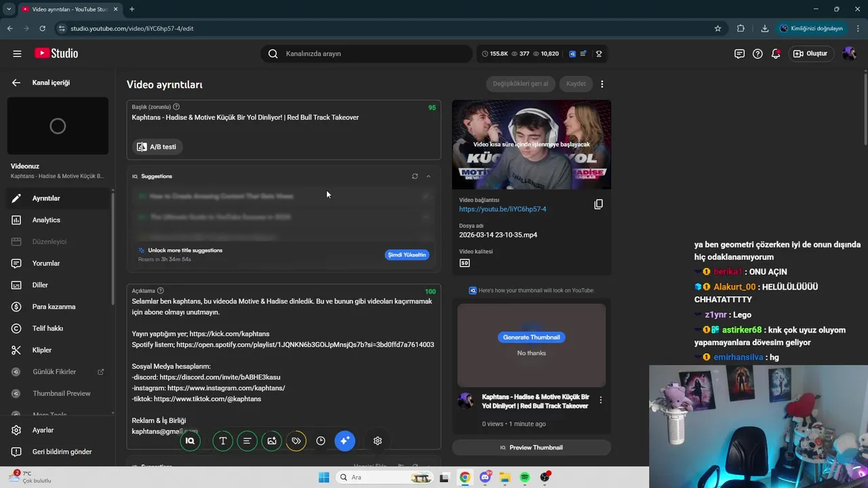
Task: Decline with No thanks
Action: tap(532, 353)
